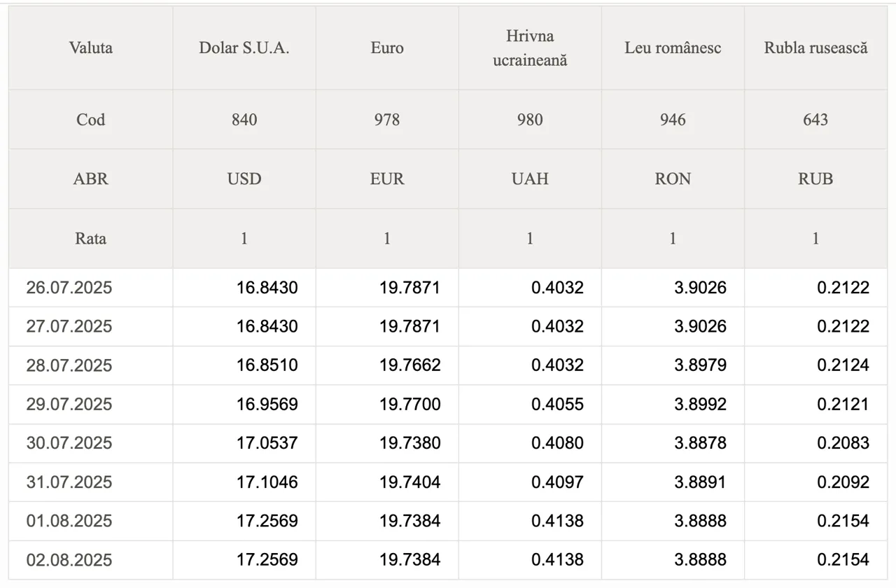Select the 02.08.2025 date cell
The width and height of the screenshot is (896, 588).
coord(69,560)
